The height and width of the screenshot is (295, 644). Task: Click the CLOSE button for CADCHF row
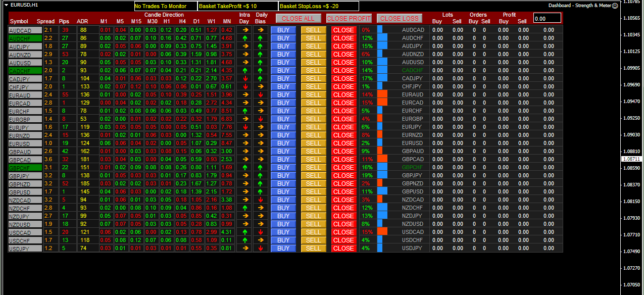point(343,70)
